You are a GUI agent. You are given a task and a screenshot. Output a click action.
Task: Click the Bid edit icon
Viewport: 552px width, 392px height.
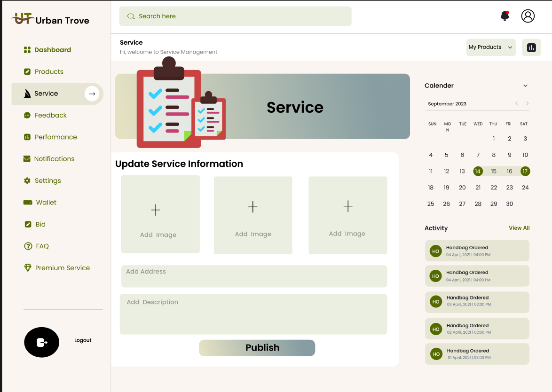click(28, 225)
